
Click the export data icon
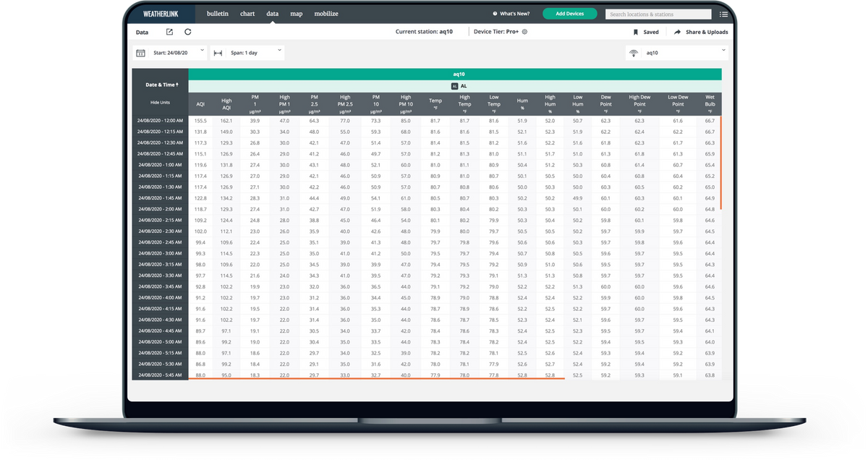click(x=169, y=32)
